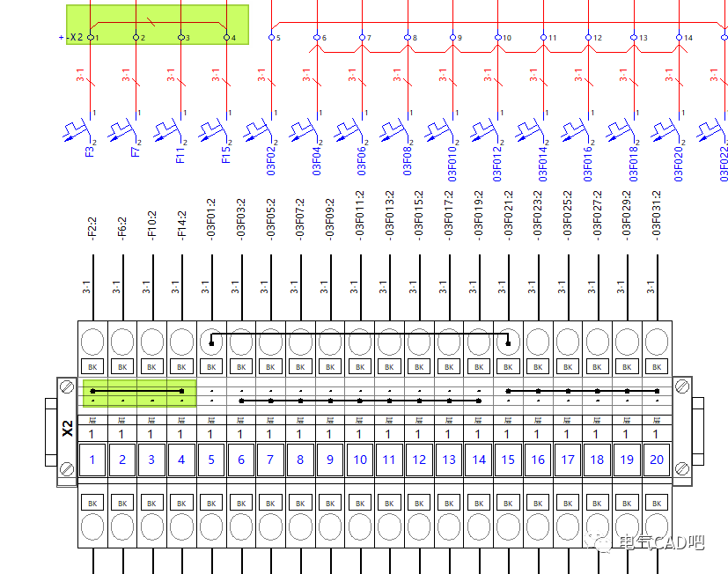Screen dimensions: 728x574
Task: Select the -03F03:2 target label
Action: pos(240,220)
